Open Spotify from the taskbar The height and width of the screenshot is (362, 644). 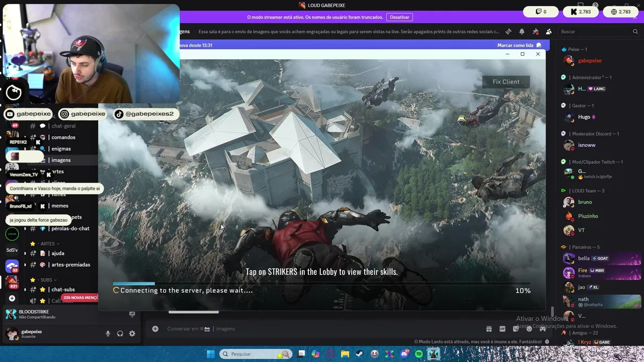[x=419, y=354]
